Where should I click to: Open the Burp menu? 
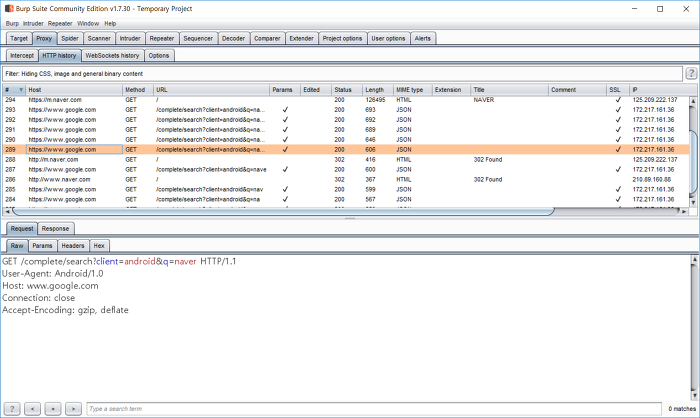point(12,23)
